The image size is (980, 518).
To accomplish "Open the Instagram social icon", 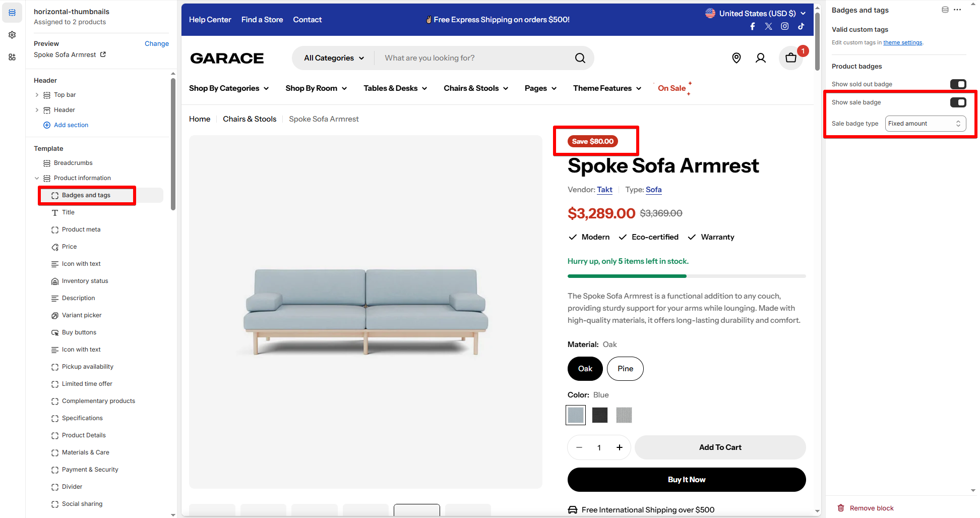I will [x=785, y=26].
